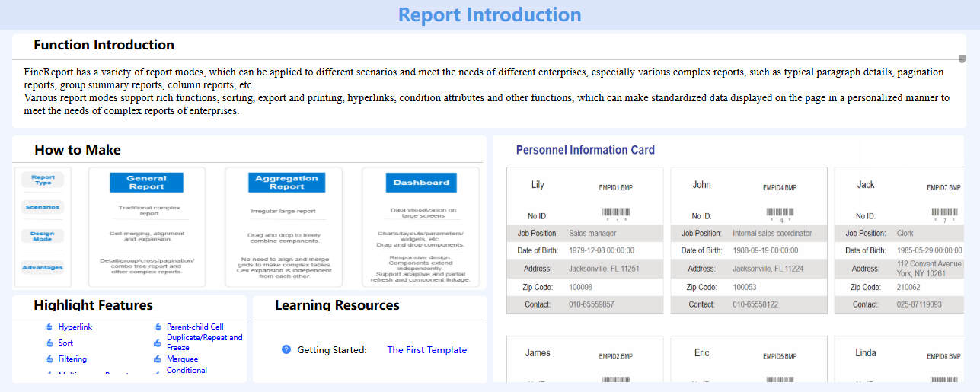Click thumbs-up icon next to Parent-child Cell

tap(157, 327)
